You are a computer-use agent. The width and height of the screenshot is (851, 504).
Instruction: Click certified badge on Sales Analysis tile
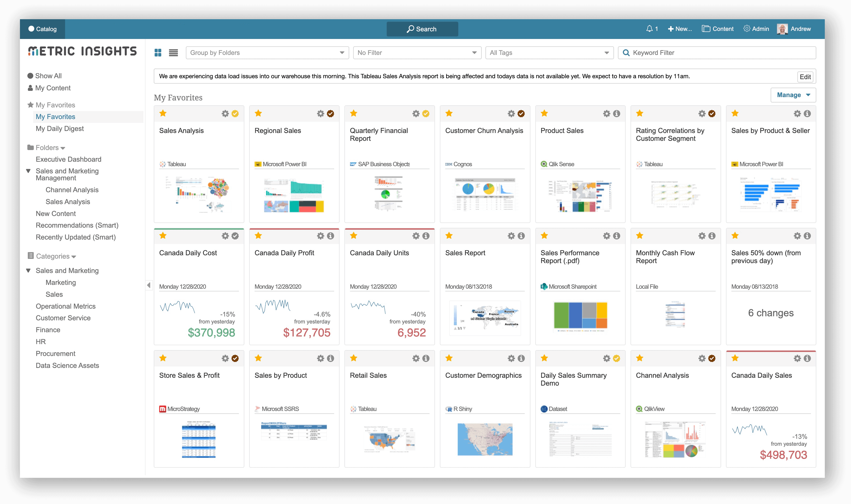click(235, 113)
